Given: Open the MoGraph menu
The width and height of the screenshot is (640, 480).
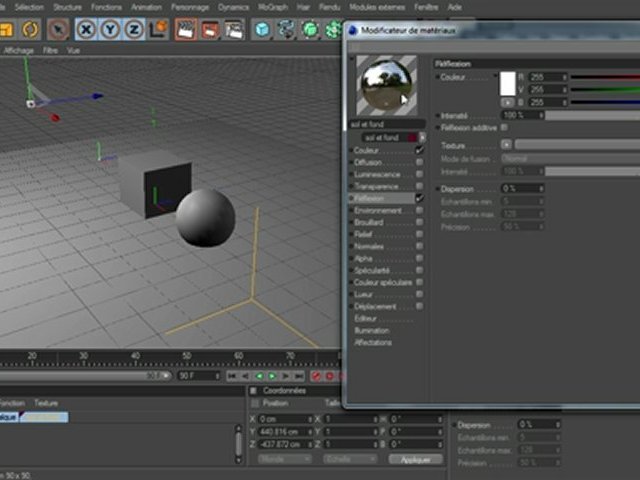Looking at the screenshot, I should 271,6.
